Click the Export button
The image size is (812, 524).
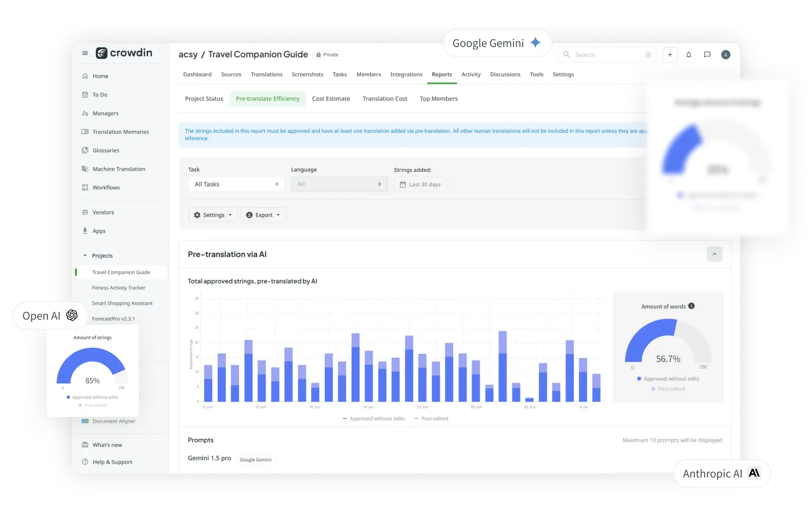[263, 214]
